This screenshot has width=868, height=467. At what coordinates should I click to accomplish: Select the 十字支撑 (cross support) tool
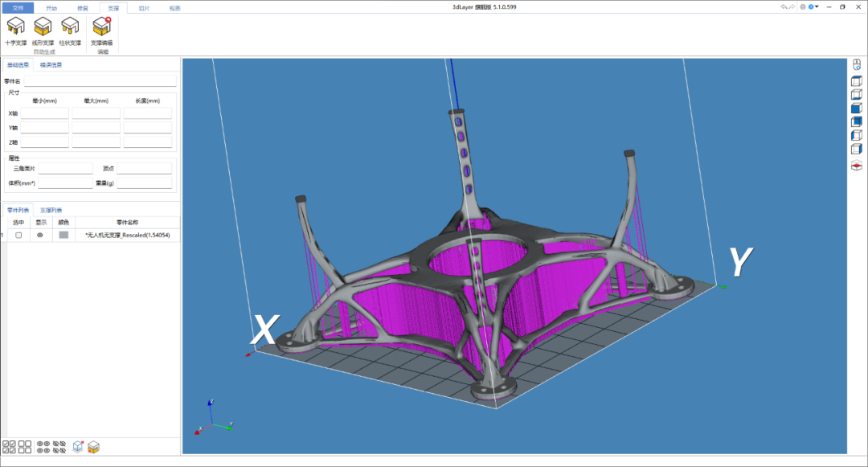click(14, 31)
